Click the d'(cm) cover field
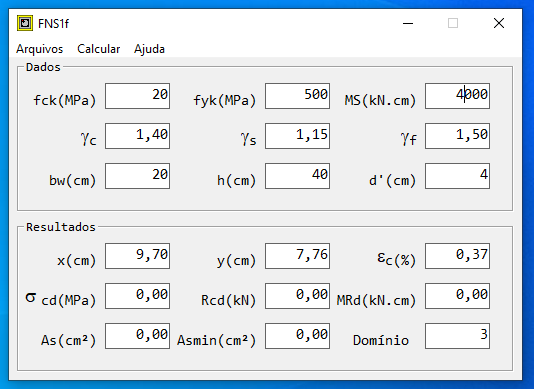 (x=457, y=176)
